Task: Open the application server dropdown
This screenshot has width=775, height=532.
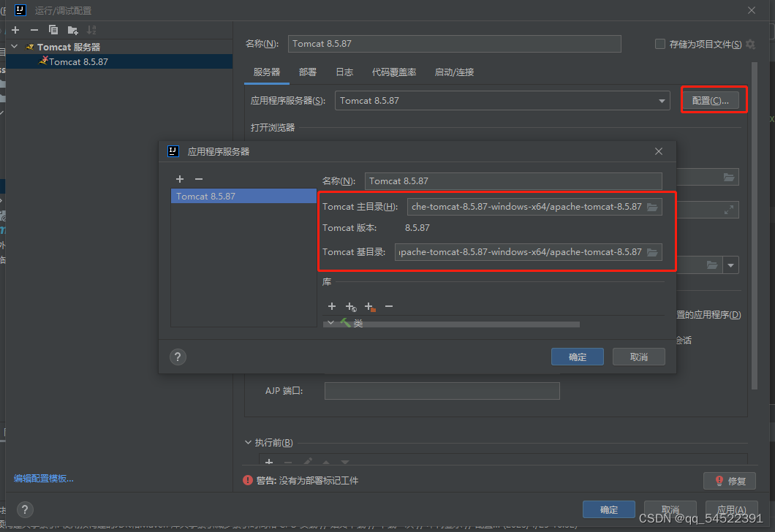Action: tap(662, 101)
